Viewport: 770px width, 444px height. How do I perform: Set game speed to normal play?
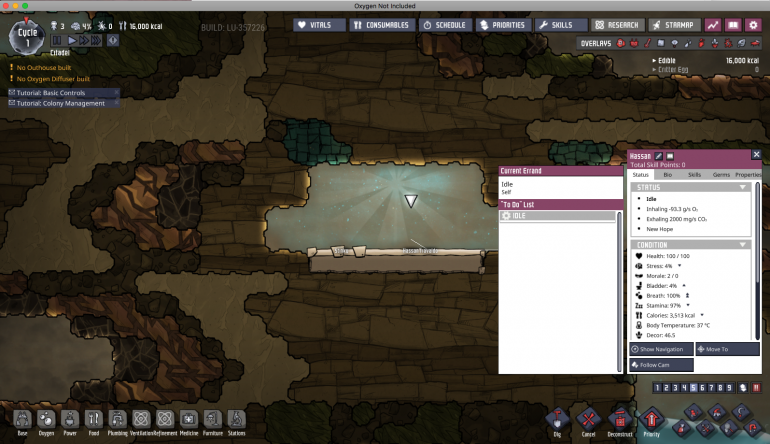(x=72, y=40)
